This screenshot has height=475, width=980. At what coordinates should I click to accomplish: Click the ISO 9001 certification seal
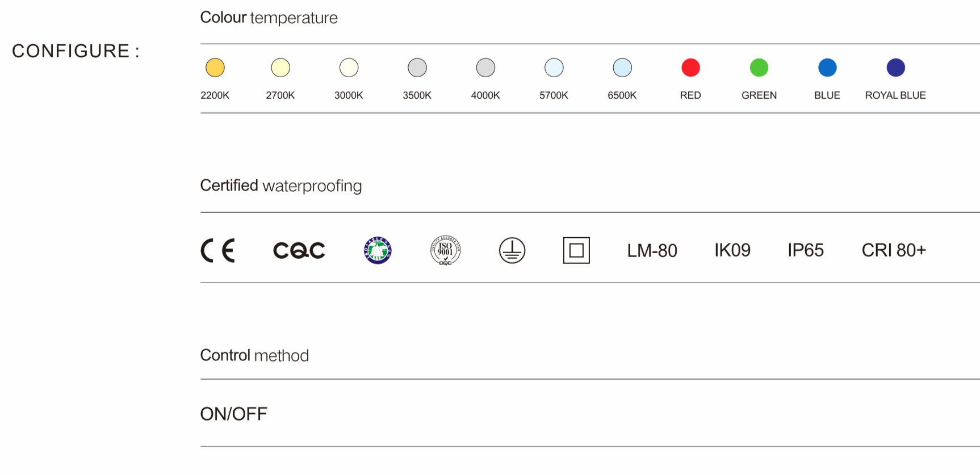(445, 250)
